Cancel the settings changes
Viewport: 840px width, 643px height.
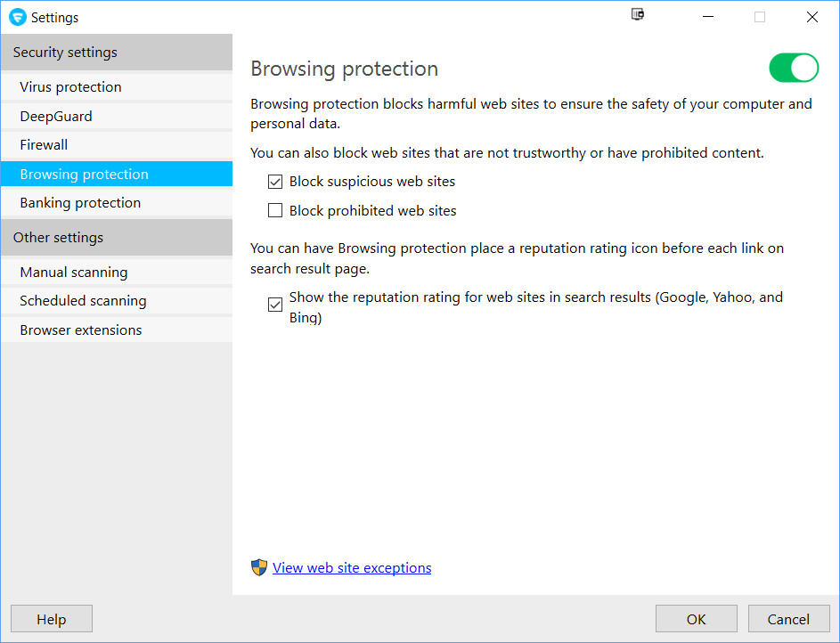click(x=788, y=619)
